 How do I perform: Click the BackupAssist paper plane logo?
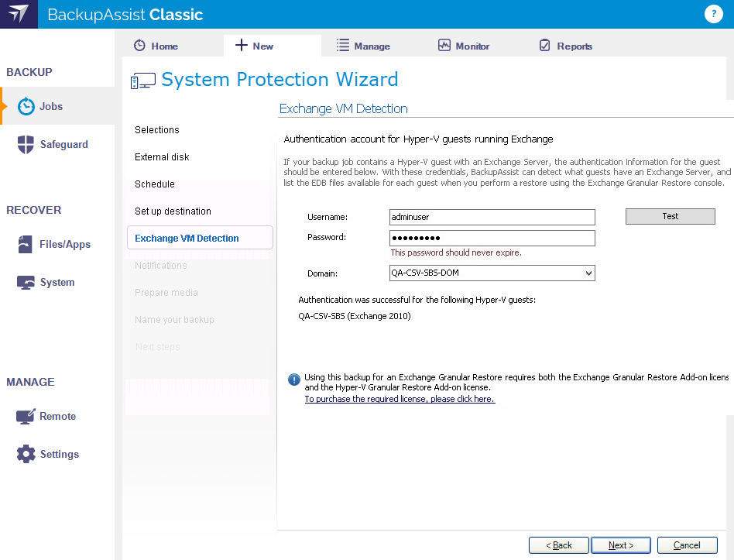(19, 14)
